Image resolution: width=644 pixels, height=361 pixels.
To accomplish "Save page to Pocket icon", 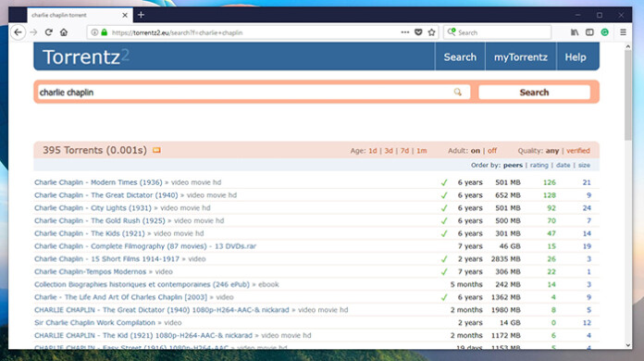I will (418, 32).
